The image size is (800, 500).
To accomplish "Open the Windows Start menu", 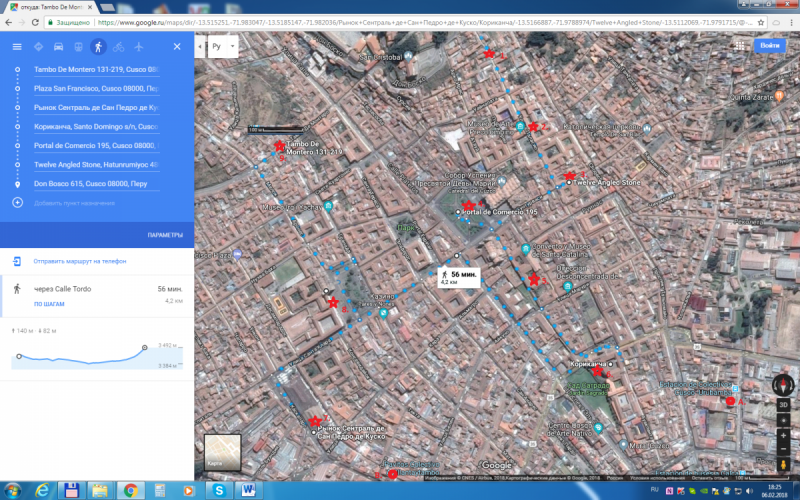I will pyautogui.click(x=12, y=490).
